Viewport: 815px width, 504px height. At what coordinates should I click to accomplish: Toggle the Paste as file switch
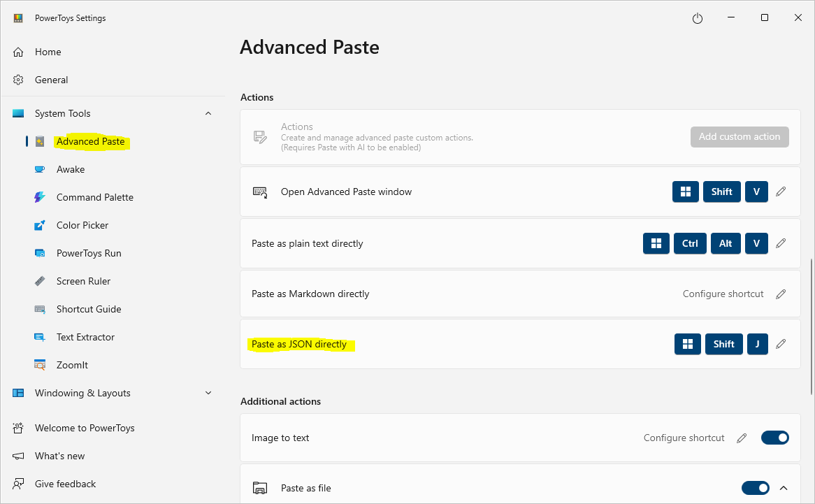(x=755, y=488)
